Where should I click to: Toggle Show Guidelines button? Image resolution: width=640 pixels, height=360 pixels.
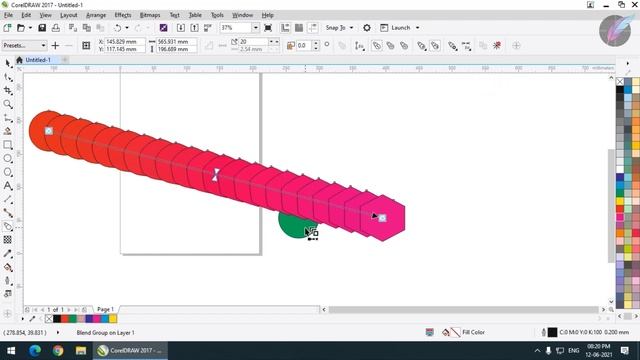(313, 28)
